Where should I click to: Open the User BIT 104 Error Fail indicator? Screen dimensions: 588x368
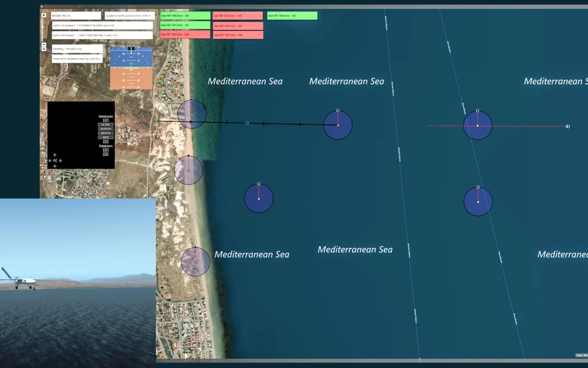point(238,26)
